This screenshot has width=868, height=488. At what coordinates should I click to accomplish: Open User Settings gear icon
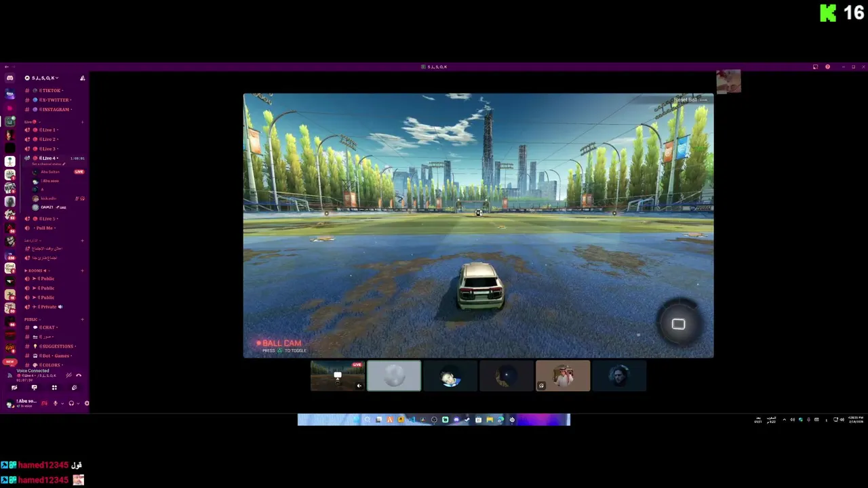[x=86, y=403]
